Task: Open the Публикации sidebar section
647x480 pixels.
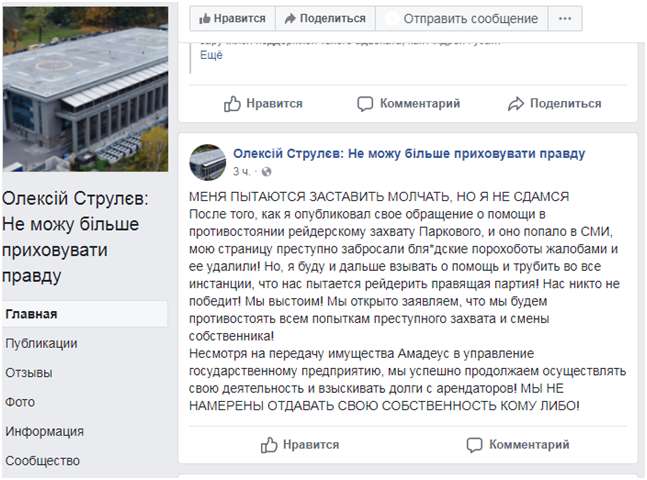Action: (41, 343)
